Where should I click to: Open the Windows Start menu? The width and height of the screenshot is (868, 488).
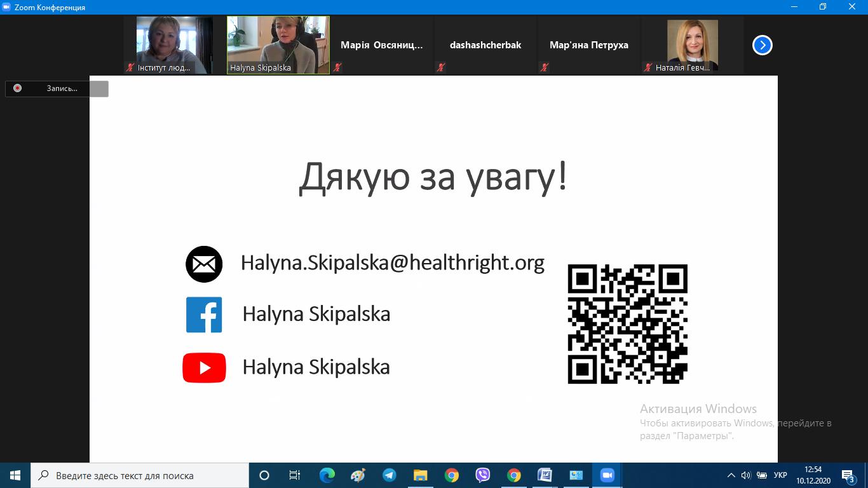click(15, 475)
